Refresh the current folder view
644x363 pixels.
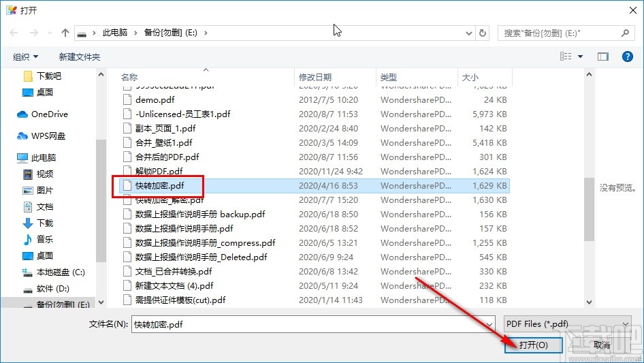(x=483, y=33)
